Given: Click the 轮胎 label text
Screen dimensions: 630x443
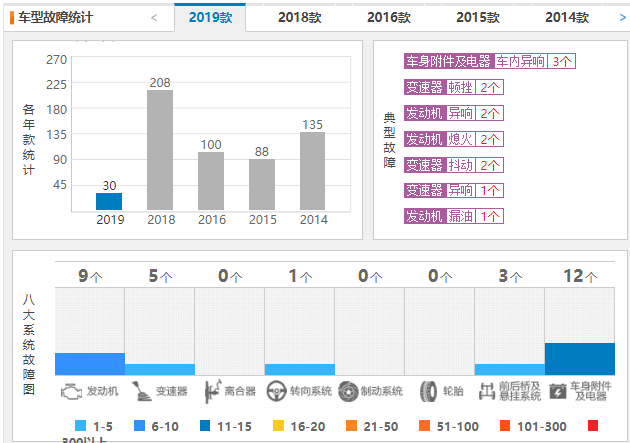Looking at the screenshot, I should (x=453, y=391).
